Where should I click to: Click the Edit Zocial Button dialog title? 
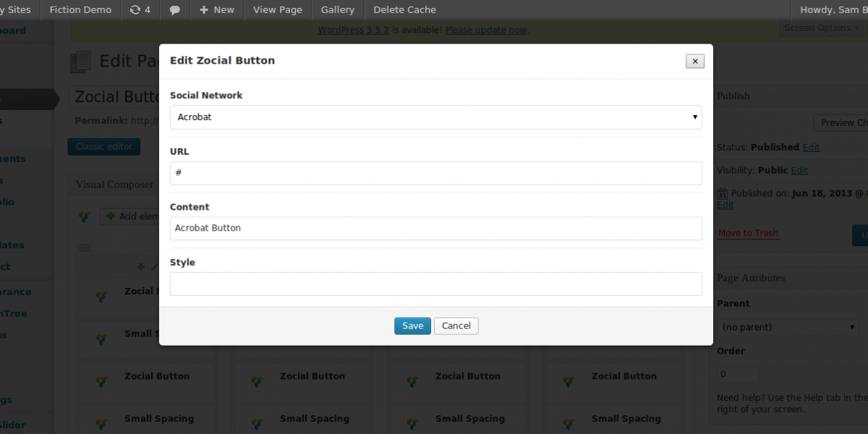pos(222,61)
